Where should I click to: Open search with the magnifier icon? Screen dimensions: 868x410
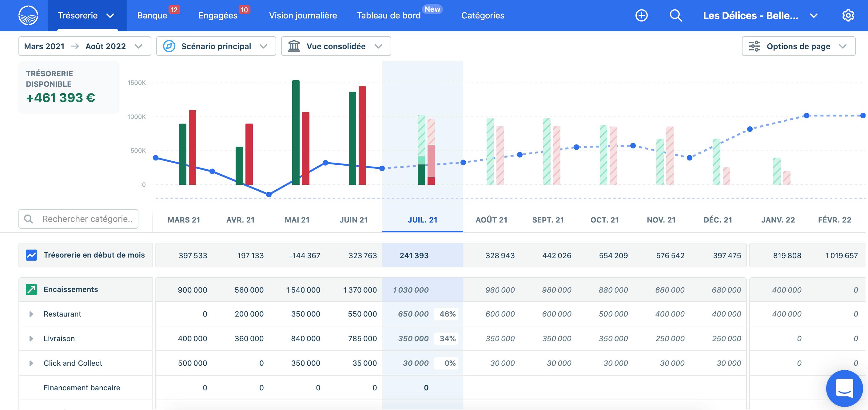675,15
